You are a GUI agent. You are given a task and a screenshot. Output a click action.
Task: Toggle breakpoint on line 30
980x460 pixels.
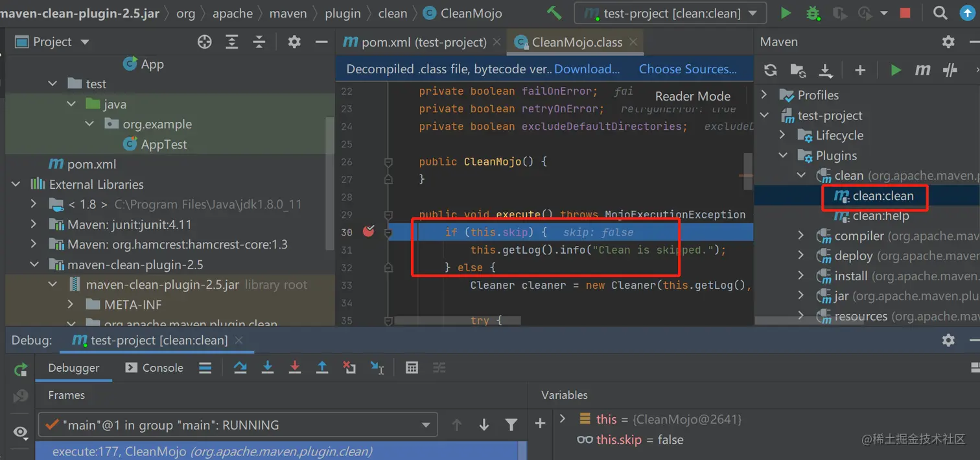pos(369,232)
